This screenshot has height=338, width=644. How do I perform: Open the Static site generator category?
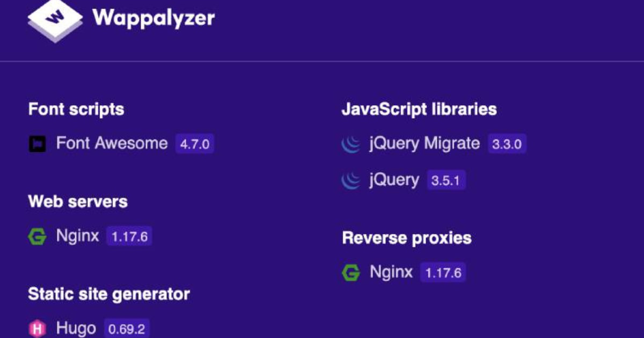[108, 294]
